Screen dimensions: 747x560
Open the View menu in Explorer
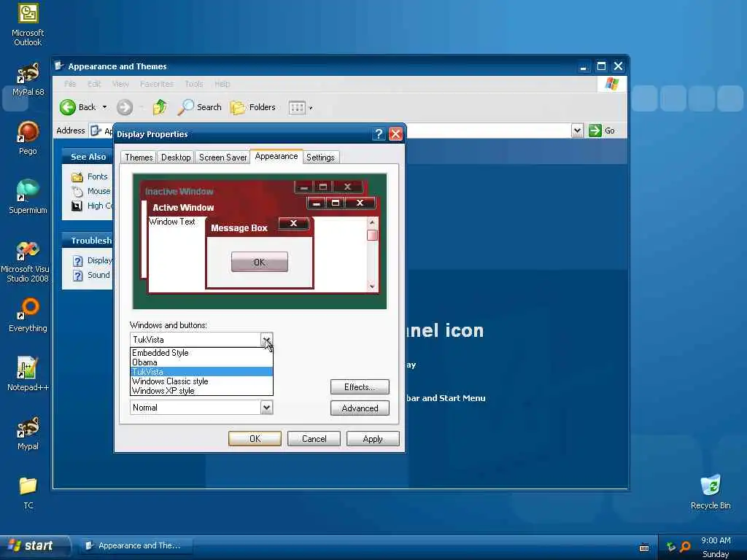pos(120,84)
